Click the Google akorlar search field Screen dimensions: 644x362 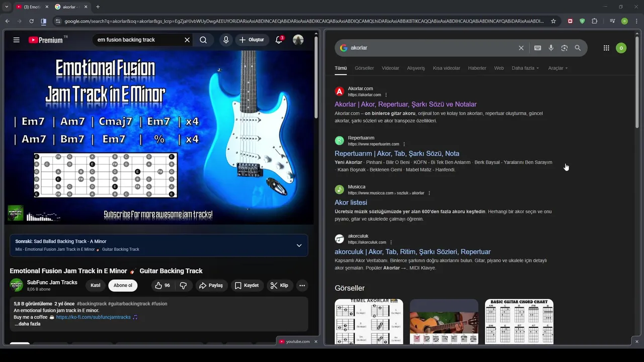433,48
